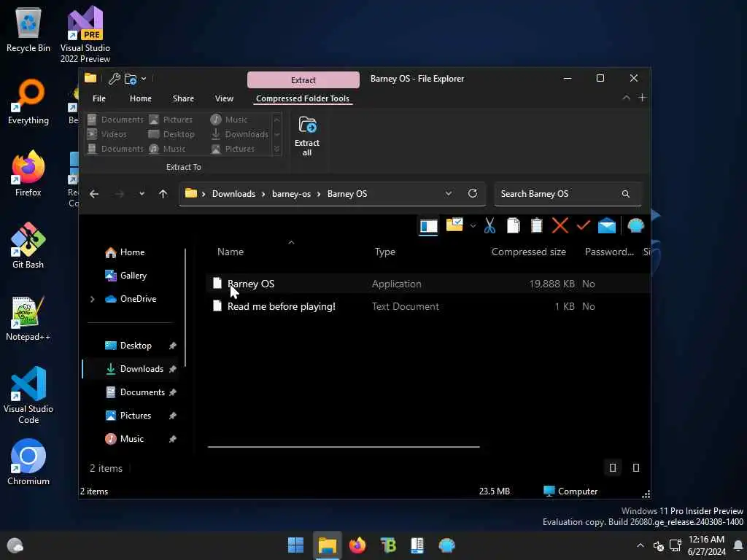Click the red X Delete icon
The width and height of the screenshot is (747, 560).
click(x=560, y=225)
